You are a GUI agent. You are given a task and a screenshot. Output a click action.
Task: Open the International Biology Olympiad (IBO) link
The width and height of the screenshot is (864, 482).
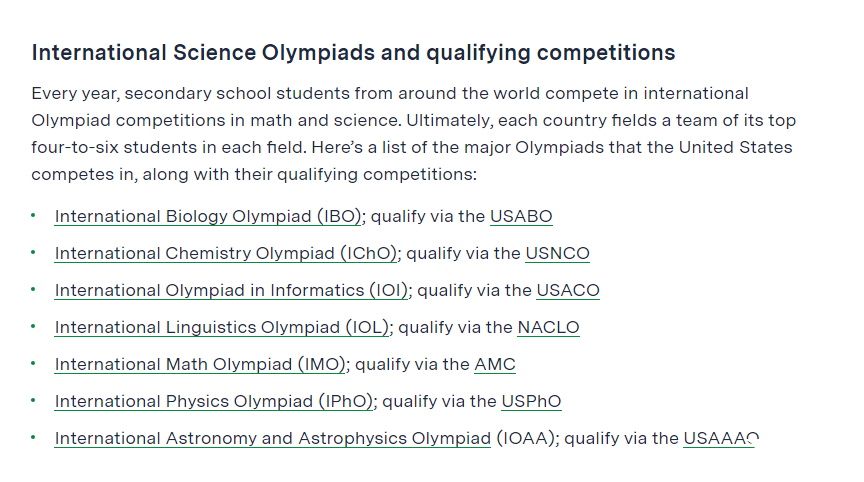[x=208, y=216]
